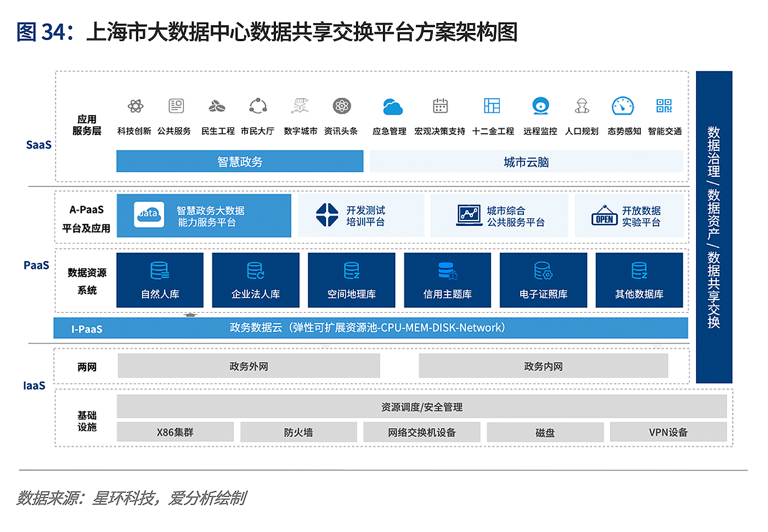The width and height of the screenshot is (768, 532).
Task: Click the 资讯头条 round icon
Action: point(342,106)
